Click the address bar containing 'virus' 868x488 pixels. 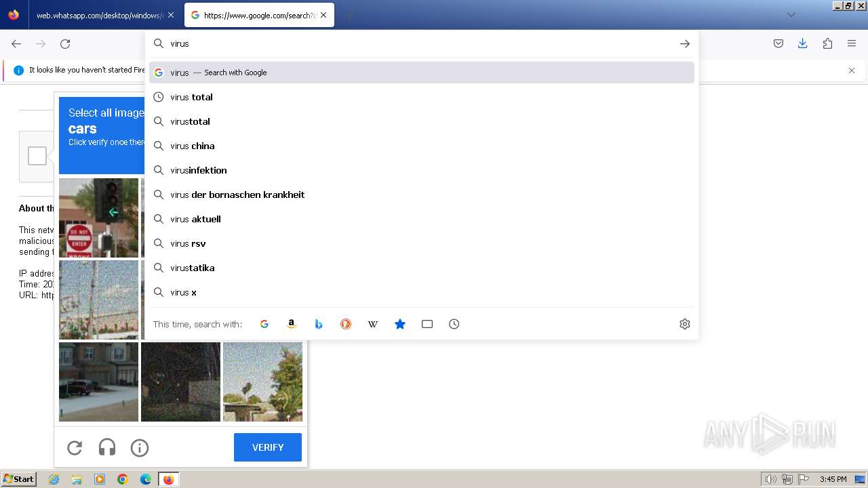coord(420,43)
